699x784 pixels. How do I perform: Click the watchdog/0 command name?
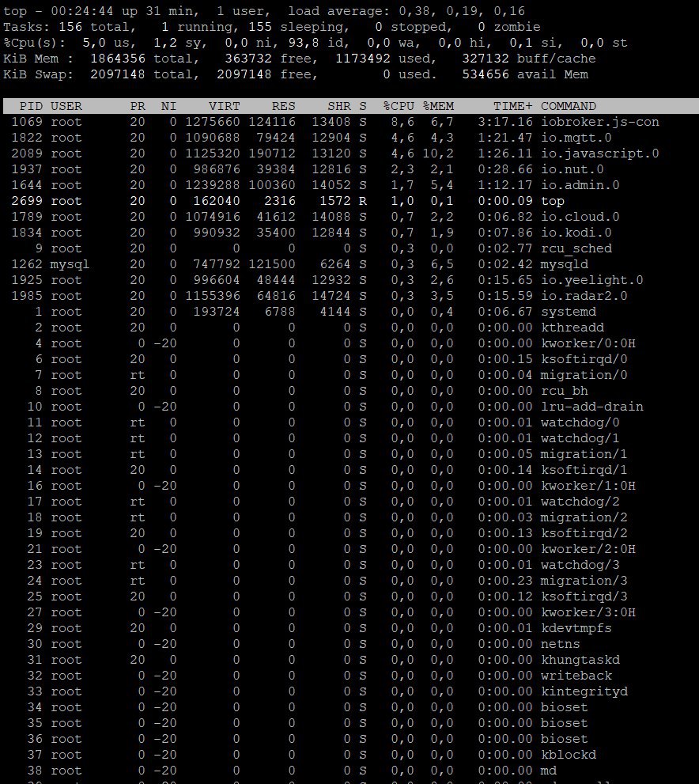pyautogui.click(x=580, y=422)
